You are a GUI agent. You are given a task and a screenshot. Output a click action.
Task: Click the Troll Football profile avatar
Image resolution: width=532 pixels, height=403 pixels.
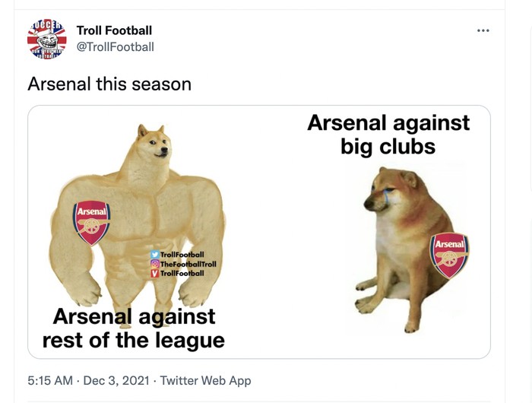tap(47, 40)
